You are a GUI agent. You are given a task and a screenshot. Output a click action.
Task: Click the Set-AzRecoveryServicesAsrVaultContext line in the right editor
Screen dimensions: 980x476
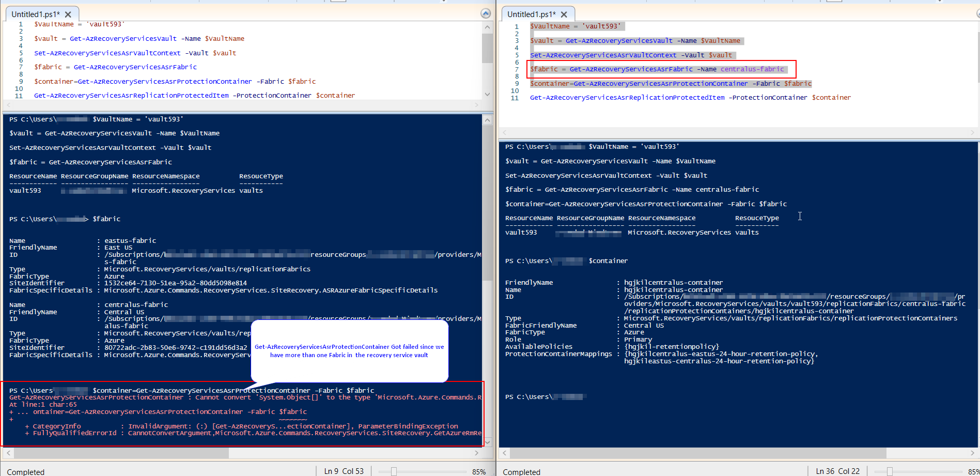(x=631, y=55)
